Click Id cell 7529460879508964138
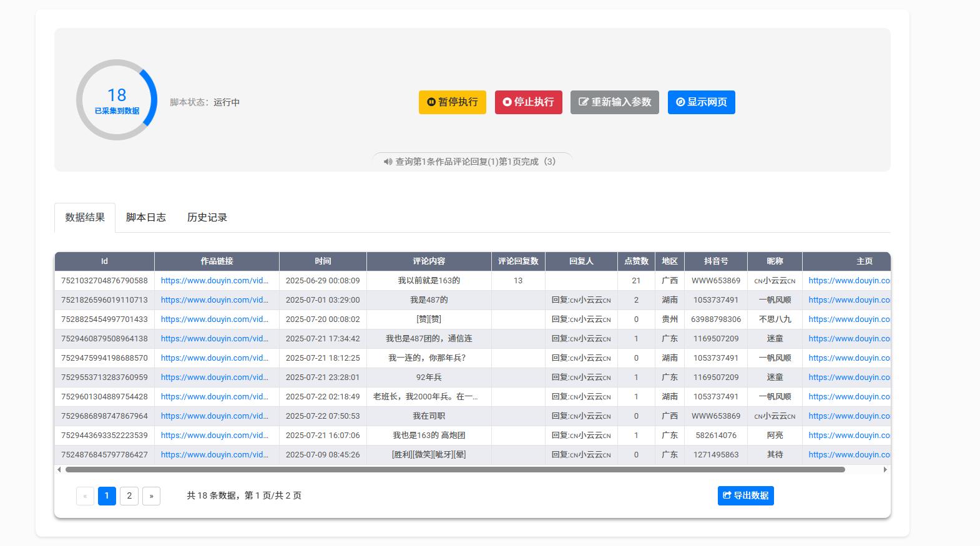The image size is (980, 546). click(x=104, y=339)
